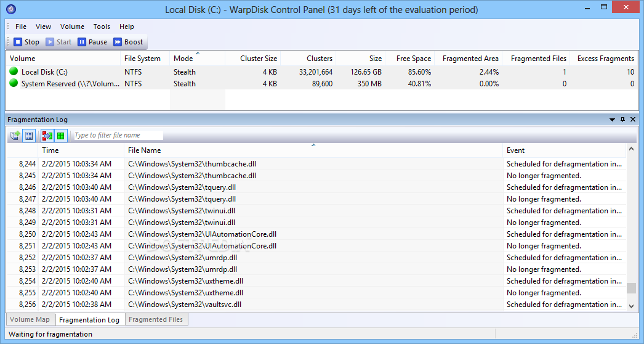The height and width of the screenshot is (344, 644).
Task: Click 'No longer fragmented.' event in row 8,247
Action: 544,199
